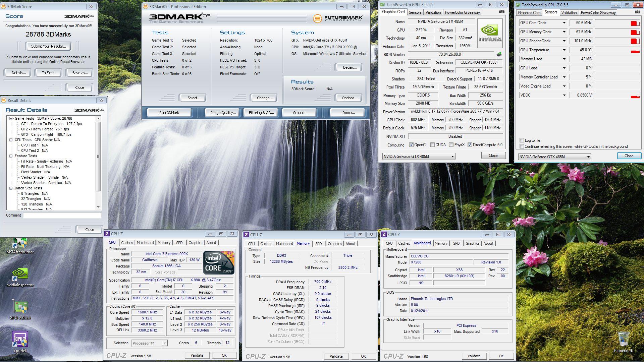This screenshot has width=644, height=362.
Task: Open Graphics tab in CPU-Z Mainboard window
Action: [472, 243]
